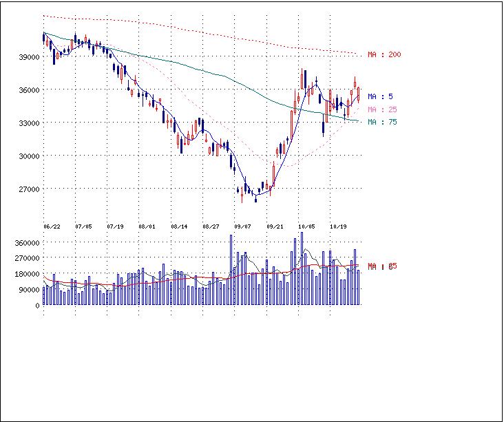Click the 10/05 date marker

click(306, 226)
